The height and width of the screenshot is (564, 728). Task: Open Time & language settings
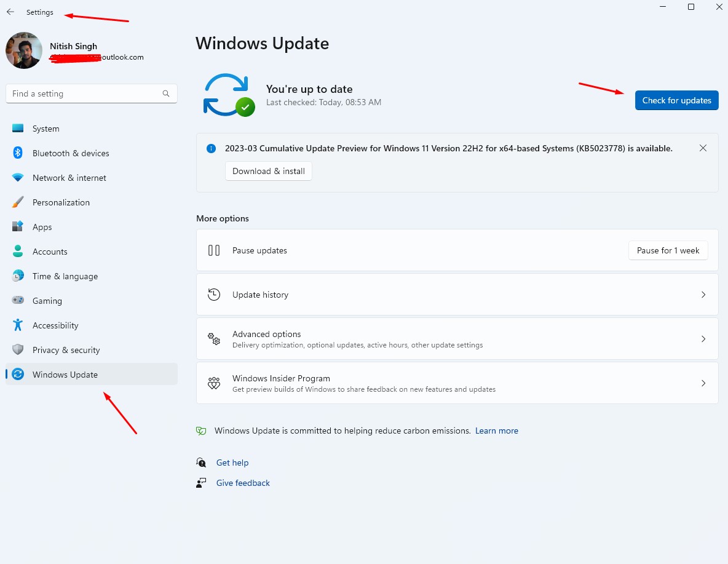[x=92, y=276]
